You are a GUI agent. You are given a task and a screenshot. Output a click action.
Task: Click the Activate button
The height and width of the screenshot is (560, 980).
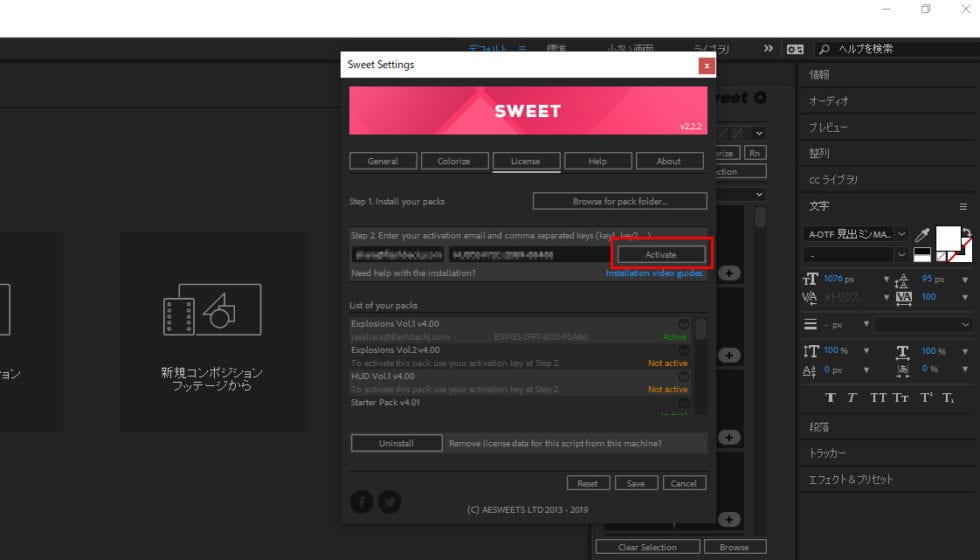coord(661,254)
